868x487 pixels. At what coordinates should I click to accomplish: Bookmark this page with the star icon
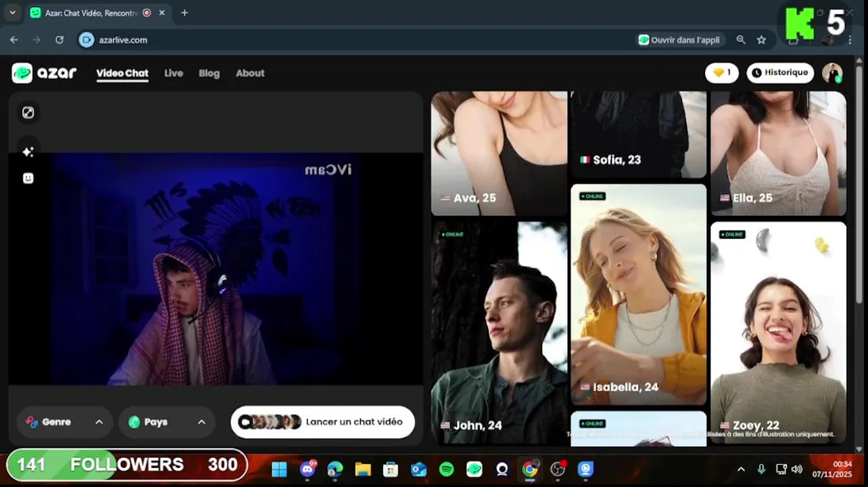(761, 40)
